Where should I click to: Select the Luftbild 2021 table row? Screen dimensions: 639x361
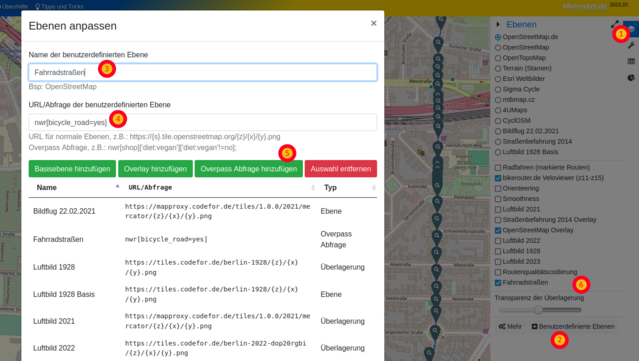[203, 321]
